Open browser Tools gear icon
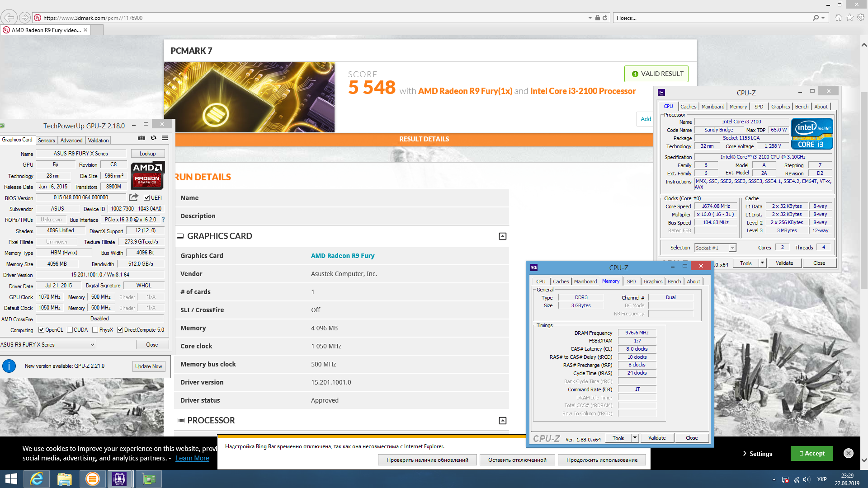Image resolution: width=868 pixels, height=488 pixels. click(861, 17)
